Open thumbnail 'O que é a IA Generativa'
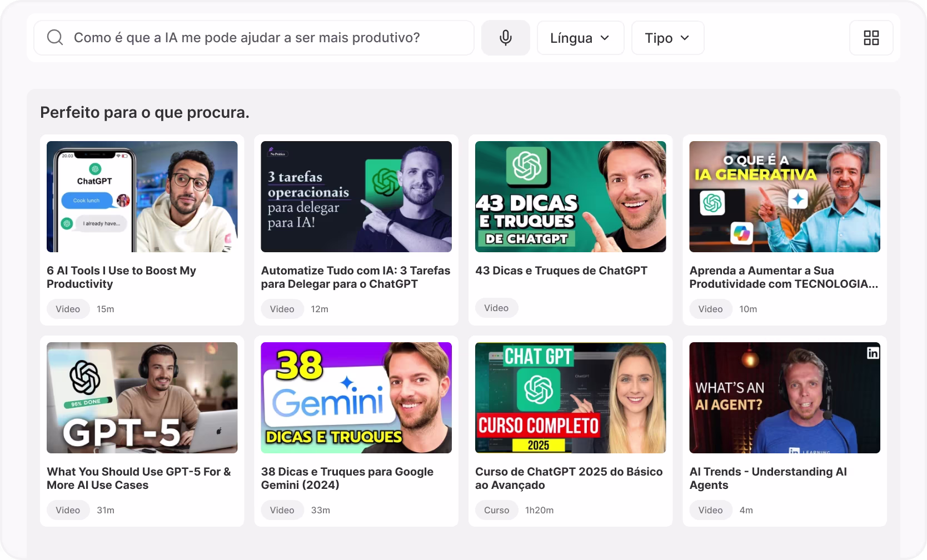Image resolution: width=927 pixels, height=560 pixels. 785,197
